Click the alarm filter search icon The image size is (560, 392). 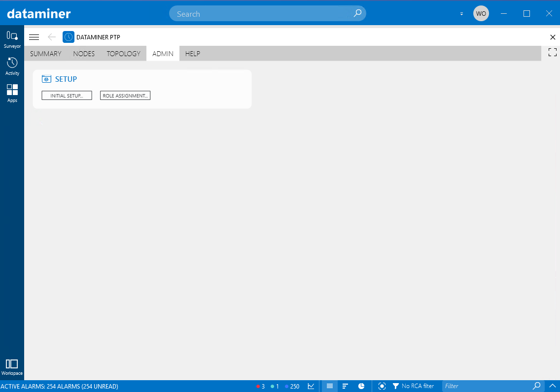click(536, 386)
